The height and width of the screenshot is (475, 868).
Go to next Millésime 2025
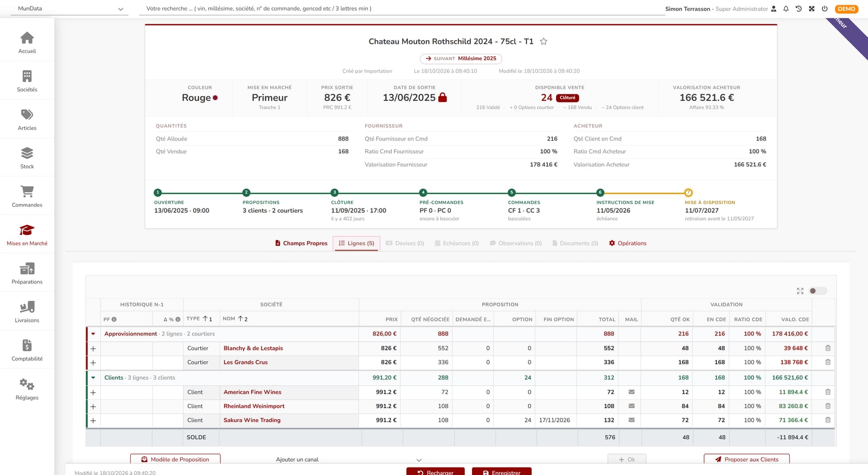tap(461, 59)
